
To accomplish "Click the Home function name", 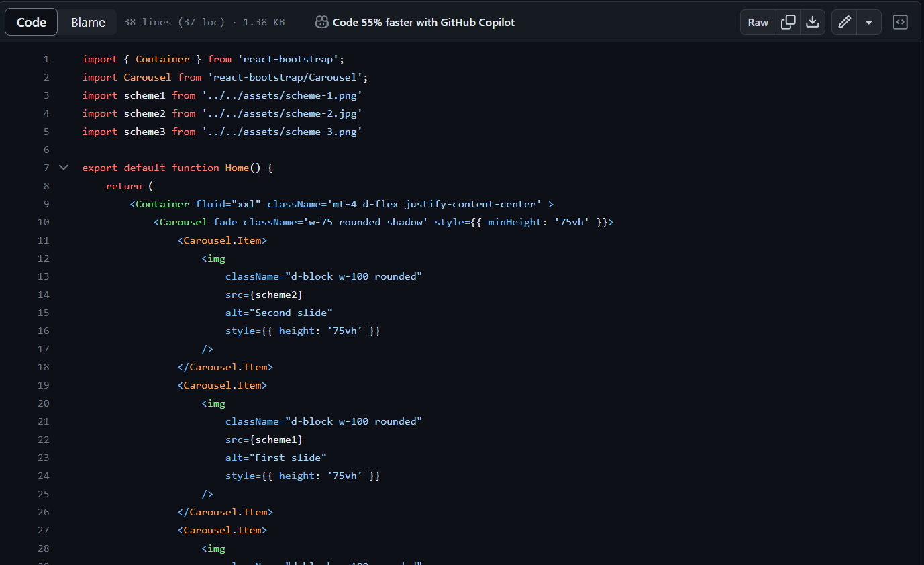I will [237, 168].
